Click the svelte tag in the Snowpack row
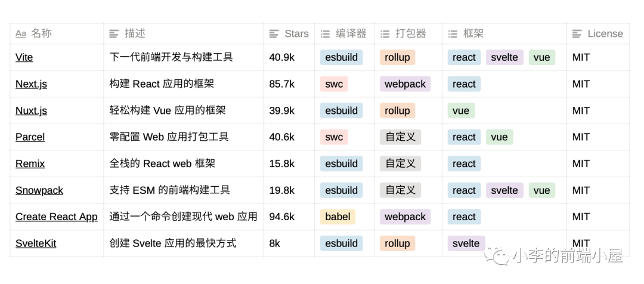 [504, 190]
